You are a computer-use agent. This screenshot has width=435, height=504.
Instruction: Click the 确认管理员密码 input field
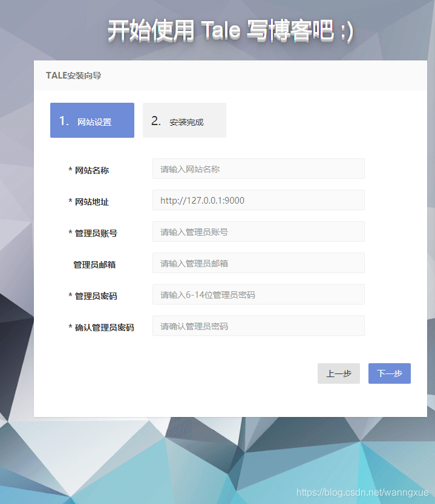[258, 326]
